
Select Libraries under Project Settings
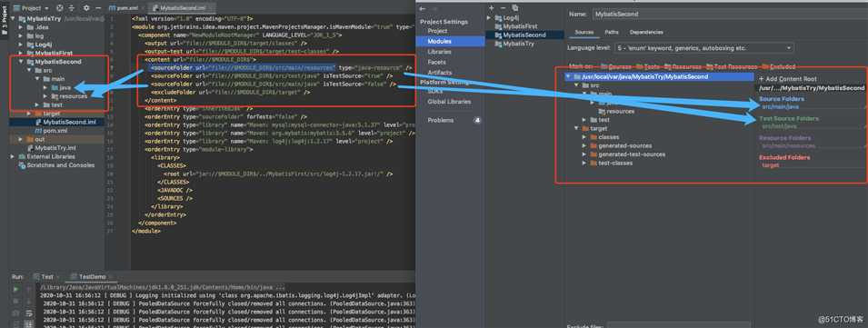pyautogui.click(x=439, y=52)
